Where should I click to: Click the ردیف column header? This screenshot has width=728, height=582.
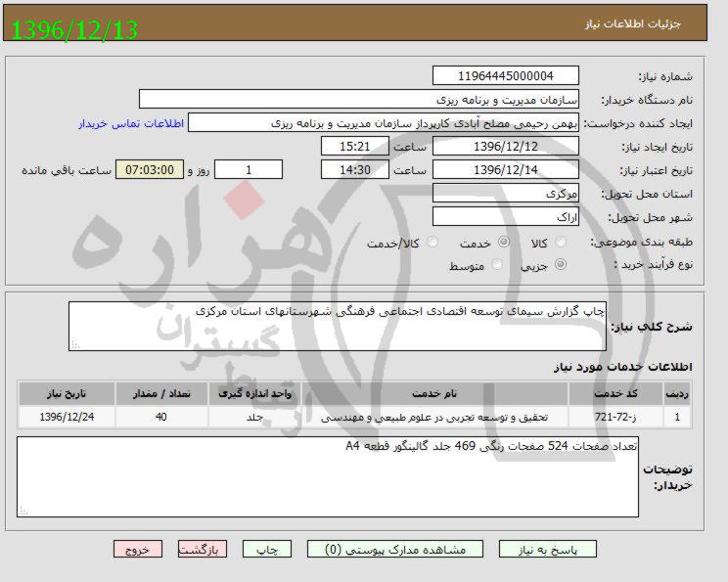pos(677,393)
